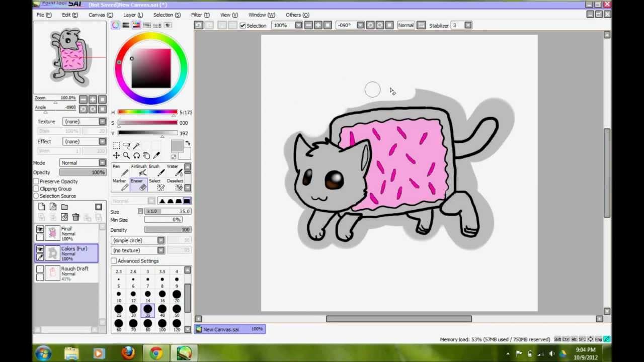Image resolution: width=644 pixels, height=362 pixels.
Task: Adjust the brush Density slider
Action: [x=168, y=230]
